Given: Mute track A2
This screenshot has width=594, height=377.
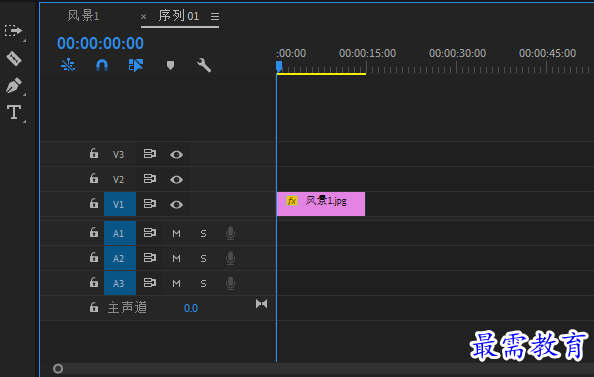Looking at the screenshot, I should click(x=177, y=258).
